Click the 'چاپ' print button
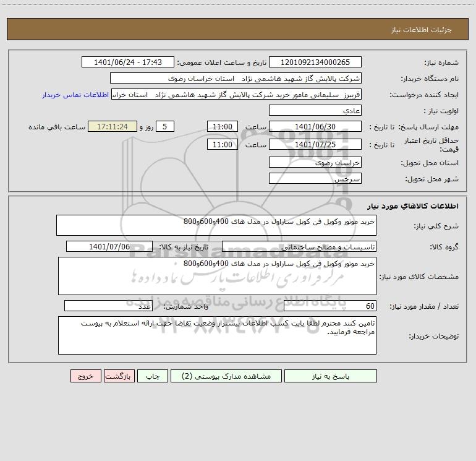 click(153, 376)
